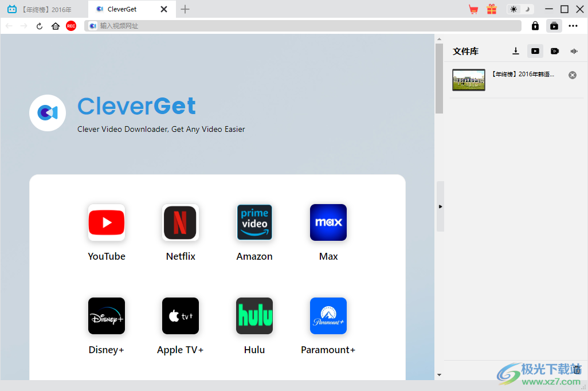Open the gift box icon
The width and height of the screenshot is (588, 391).
click(x=492, y=9)
